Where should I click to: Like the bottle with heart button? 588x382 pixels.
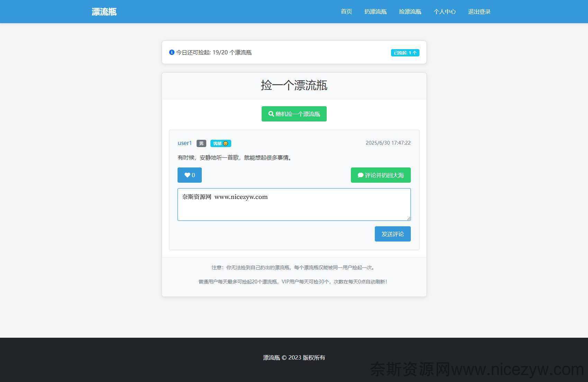190,175
